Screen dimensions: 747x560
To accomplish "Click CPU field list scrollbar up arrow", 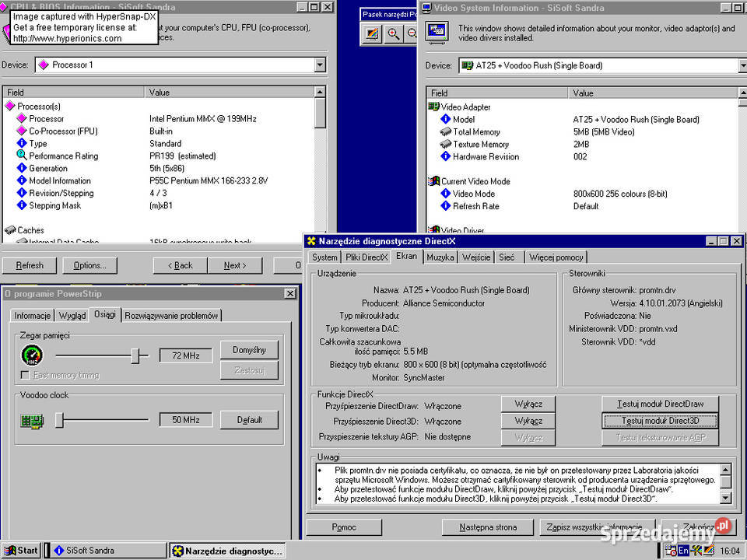I will (x=320, y=92).
